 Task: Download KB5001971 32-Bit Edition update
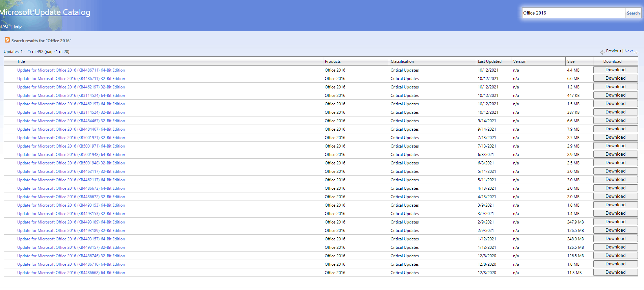click(616, 137)
